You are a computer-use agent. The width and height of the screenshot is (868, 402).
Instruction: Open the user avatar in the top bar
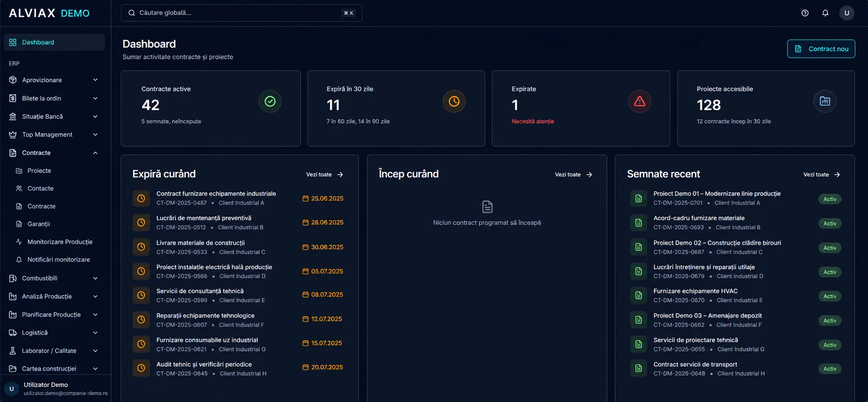[x=847, y=13]
